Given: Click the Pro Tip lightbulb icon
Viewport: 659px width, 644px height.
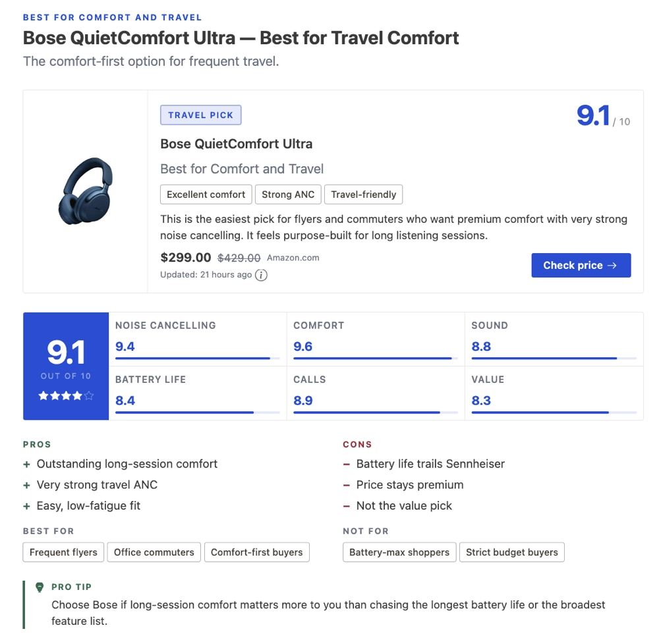Looking at the screenshot, I should [x=40, y=587].
